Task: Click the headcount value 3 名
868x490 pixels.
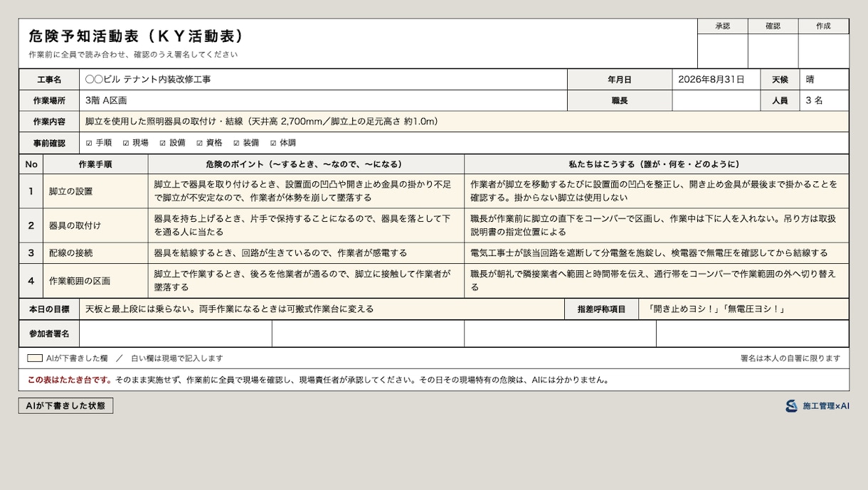Action: (x=815, y=101)
